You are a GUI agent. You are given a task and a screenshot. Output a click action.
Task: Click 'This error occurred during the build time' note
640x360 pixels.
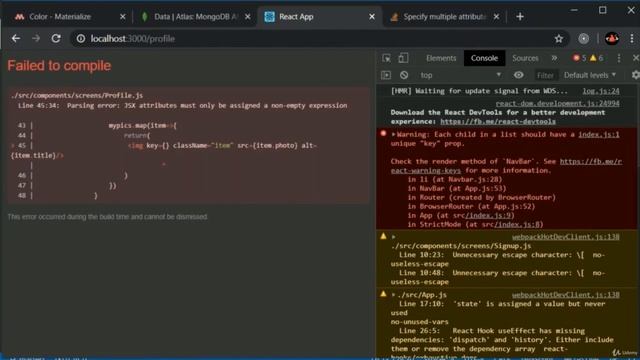107,217
